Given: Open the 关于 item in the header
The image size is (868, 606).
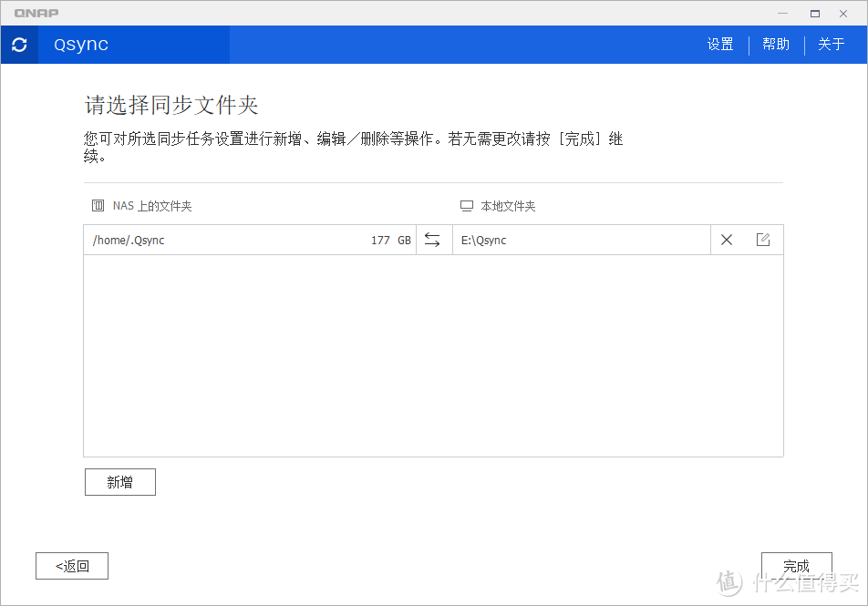Looking at the screenshot, I should point(831,44).
